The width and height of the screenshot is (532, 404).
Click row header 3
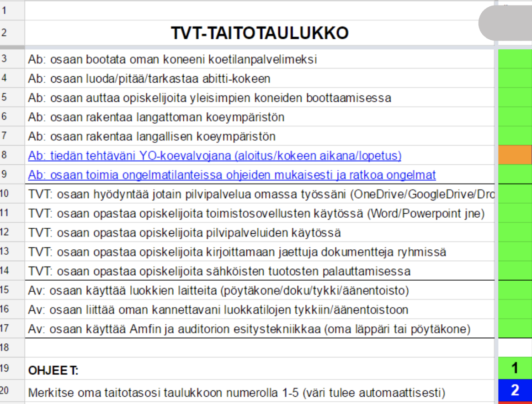point(12,59)
